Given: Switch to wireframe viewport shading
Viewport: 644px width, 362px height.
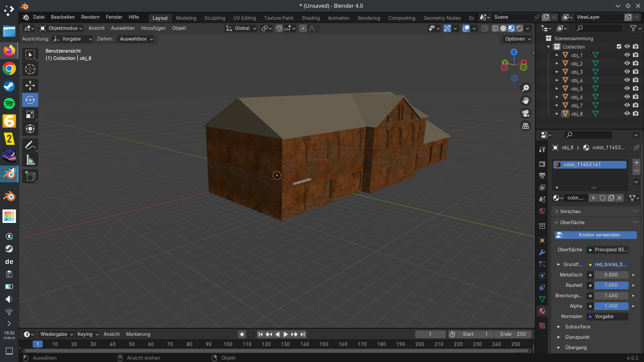Looking at the screenshot, I should pos(495,28).
